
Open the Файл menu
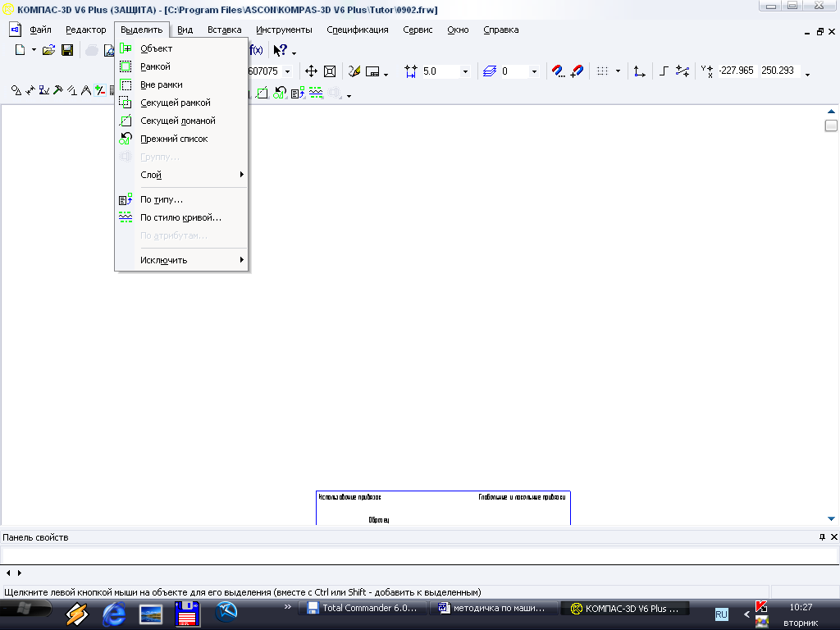40,30
